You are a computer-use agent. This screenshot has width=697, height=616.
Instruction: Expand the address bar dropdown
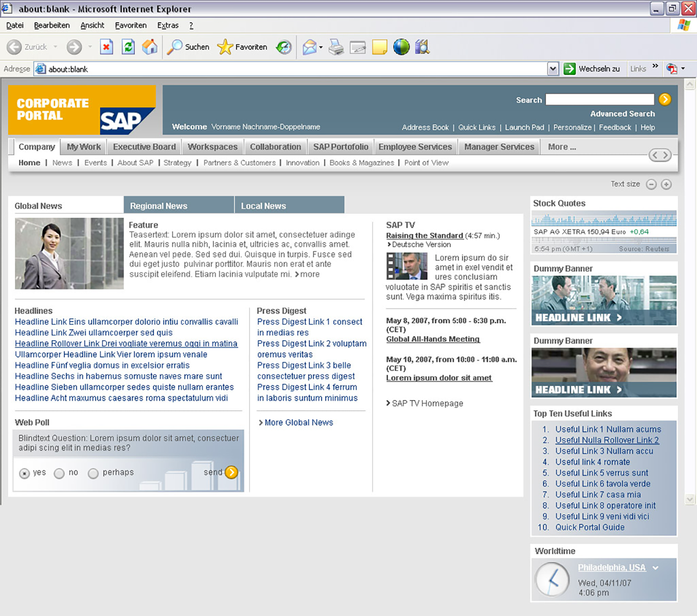[552, 69]
